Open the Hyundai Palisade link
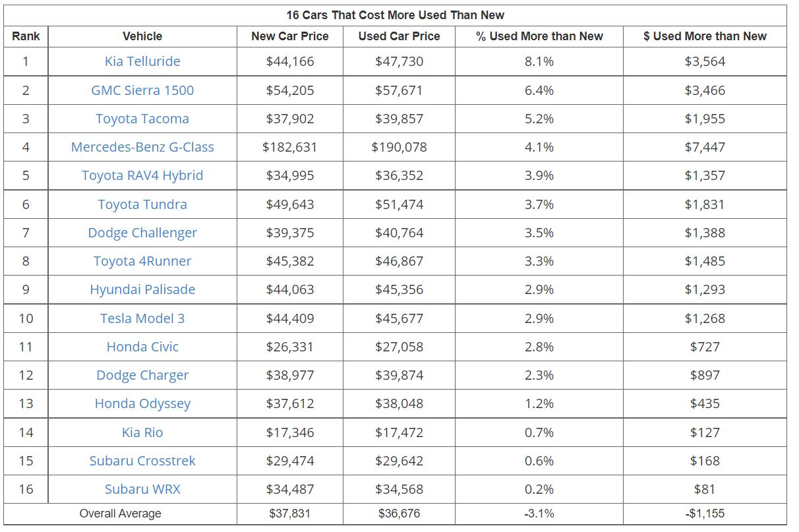Screen dimensions: 799x532 [142, 289]
